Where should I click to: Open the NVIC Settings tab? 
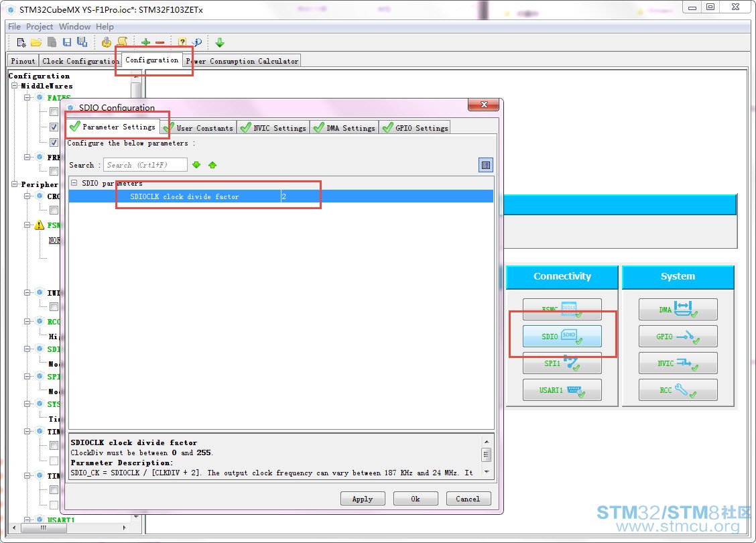coord(274,128)
